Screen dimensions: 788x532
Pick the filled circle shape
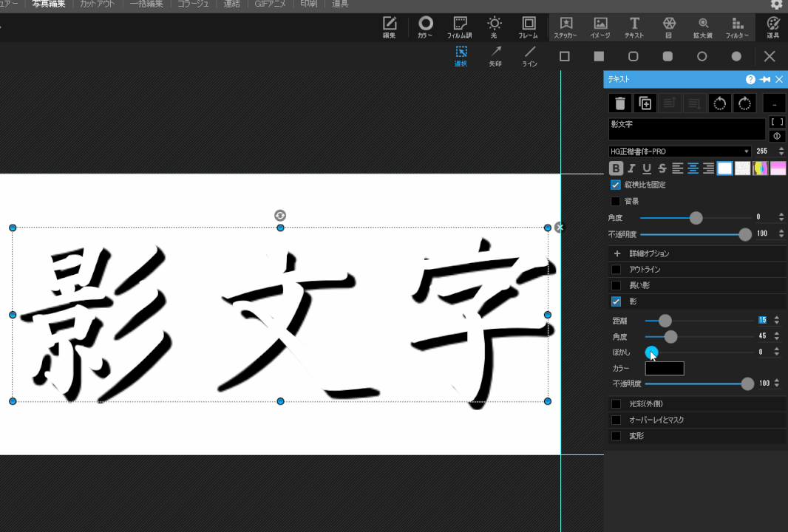[x=736, y=56]
